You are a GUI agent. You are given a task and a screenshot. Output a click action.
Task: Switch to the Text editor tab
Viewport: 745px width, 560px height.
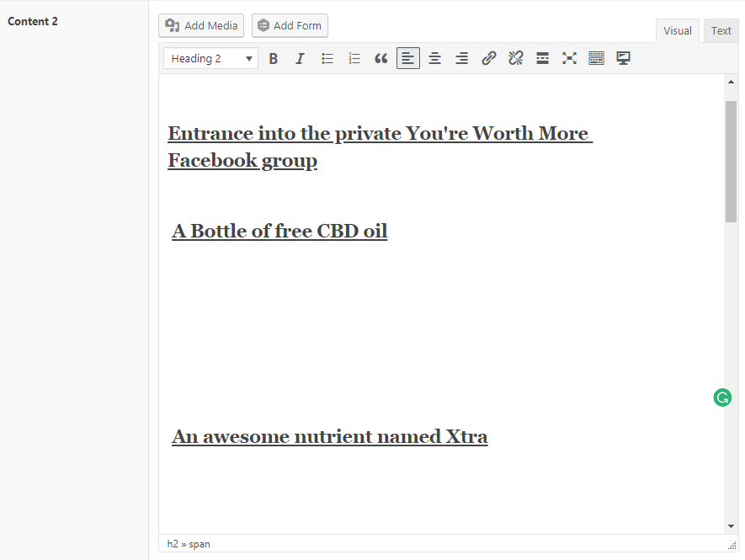point(721,31)
